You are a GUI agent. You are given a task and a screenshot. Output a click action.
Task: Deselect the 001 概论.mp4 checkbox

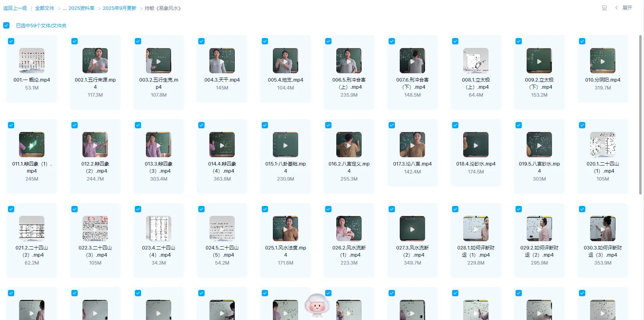click(11, 41)
